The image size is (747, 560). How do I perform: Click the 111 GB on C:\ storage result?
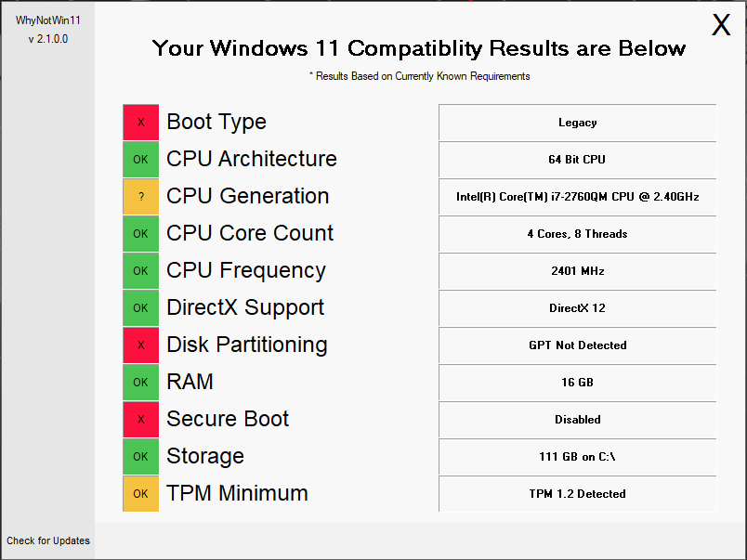pyautogui.click(x=577, y=457)
